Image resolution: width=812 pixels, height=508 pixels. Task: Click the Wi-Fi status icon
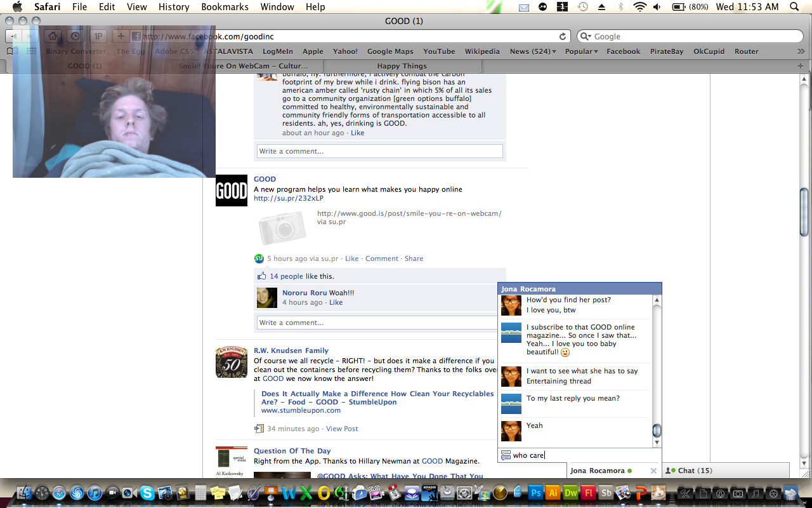(x=639, y=7)
